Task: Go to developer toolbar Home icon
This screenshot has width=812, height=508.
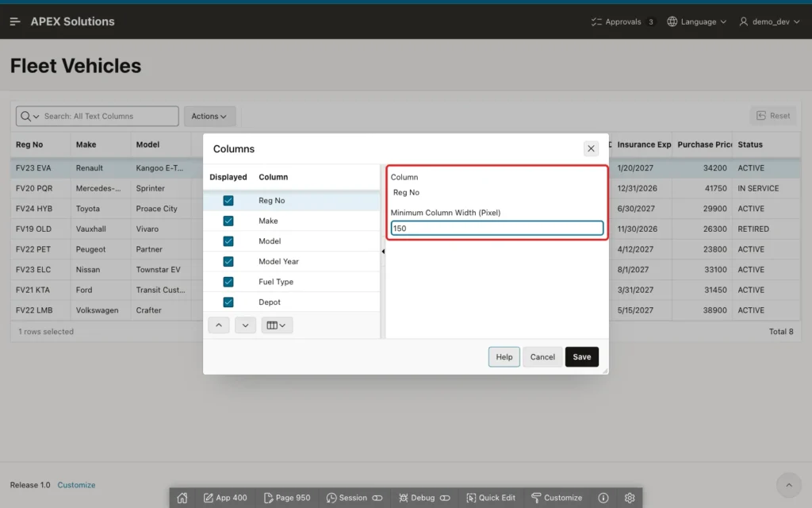Action: tap(182, 498)
